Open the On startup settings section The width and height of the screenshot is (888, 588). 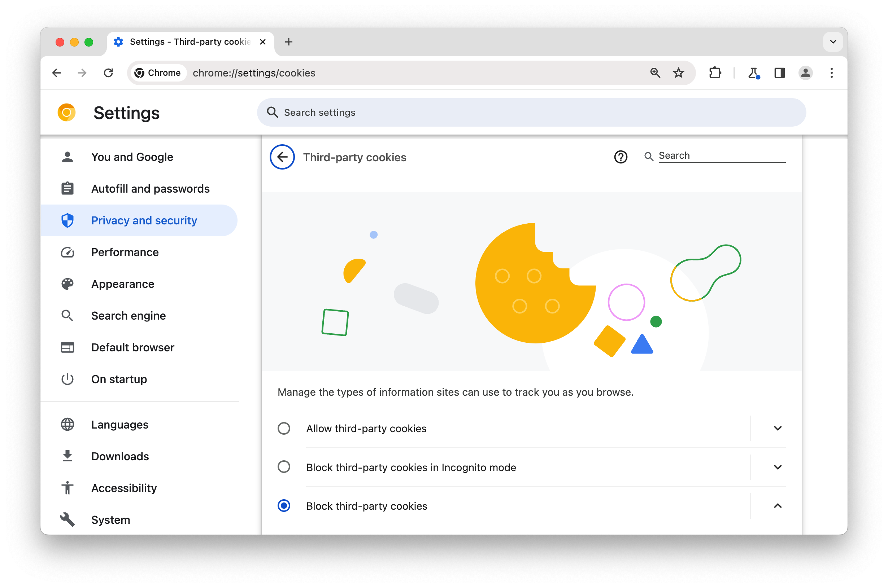tap(119, 379)
